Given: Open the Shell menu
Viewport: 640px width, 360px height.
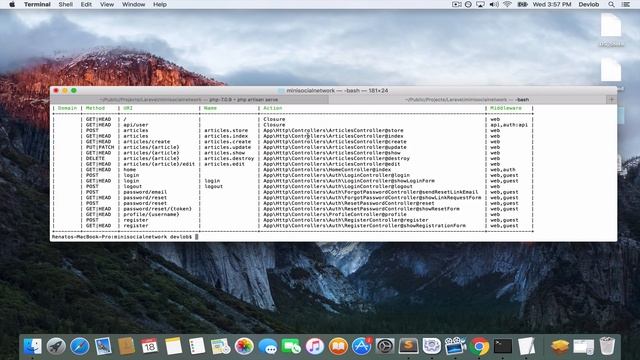Looking at the screenshot, I should click(65, 4).
